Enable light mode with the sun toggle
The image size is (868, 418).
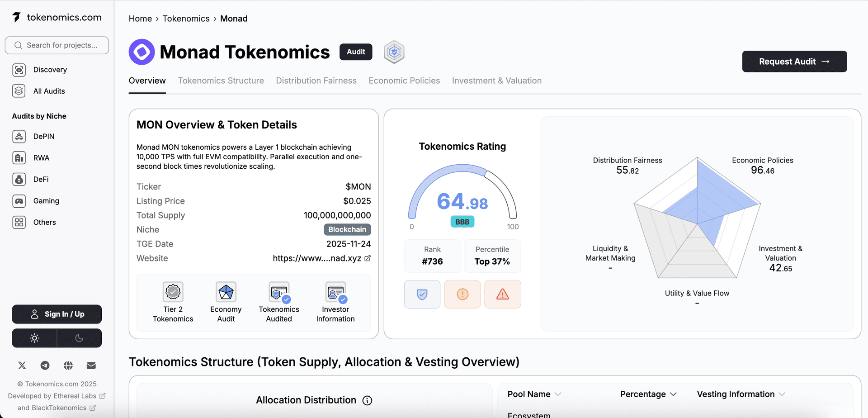(34, 338)
